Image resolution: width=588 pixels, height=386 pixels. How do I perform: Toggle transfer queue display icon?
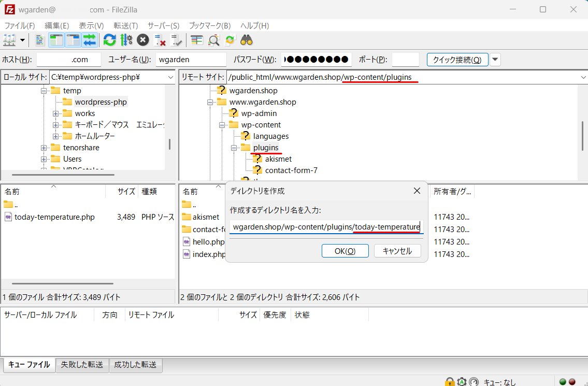tap(90, 40)
